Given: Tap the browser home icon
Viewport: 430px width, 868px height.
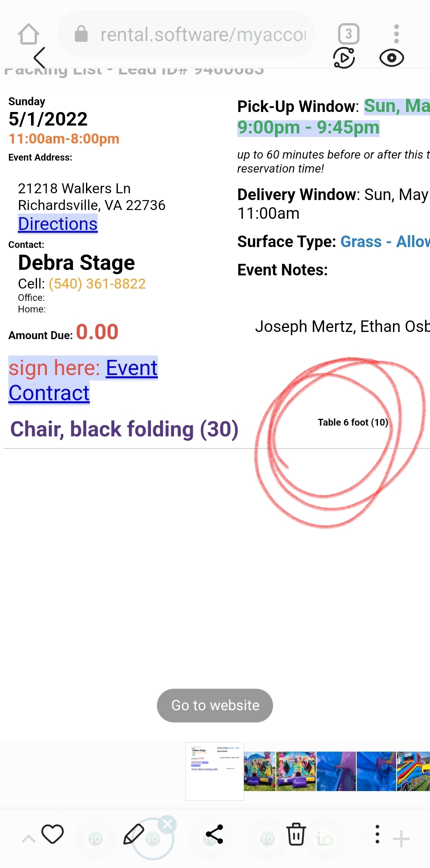Looking at the screenshot, I should [29, 34].
